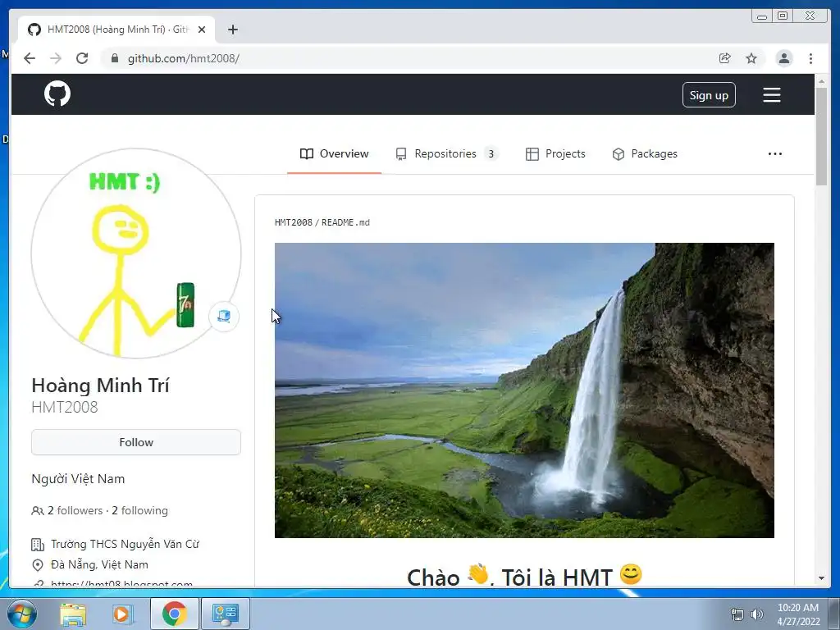
Task: Click the profile avatar picture
Action: point(136,253)
